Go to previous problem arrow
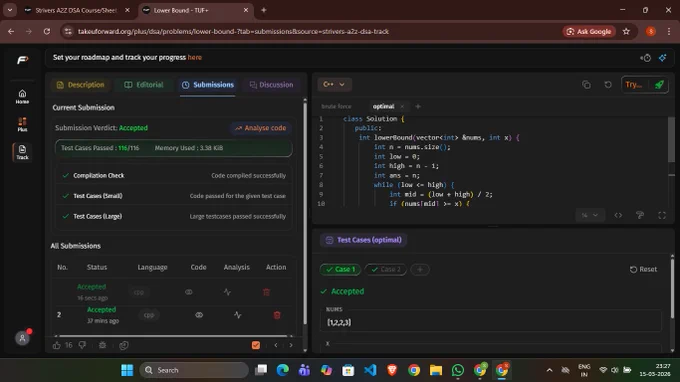 coord(276,345)
